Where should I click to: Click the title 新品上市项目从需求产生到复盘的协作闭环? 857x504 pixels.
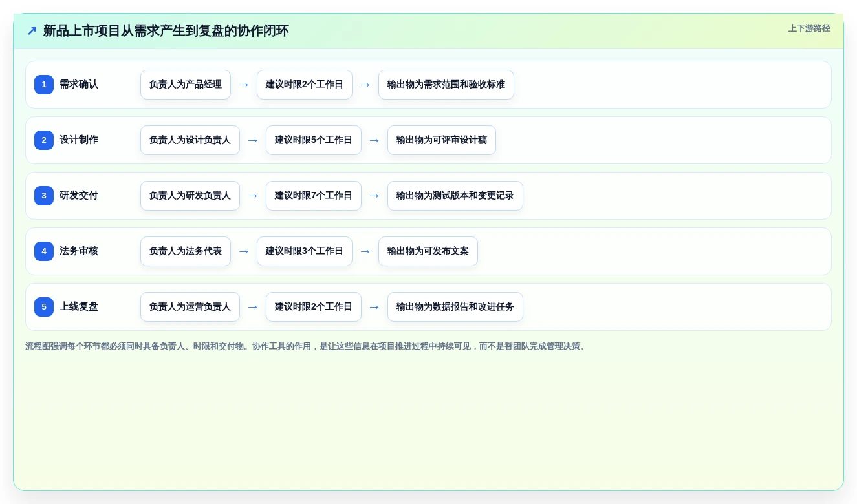point(166,31)
